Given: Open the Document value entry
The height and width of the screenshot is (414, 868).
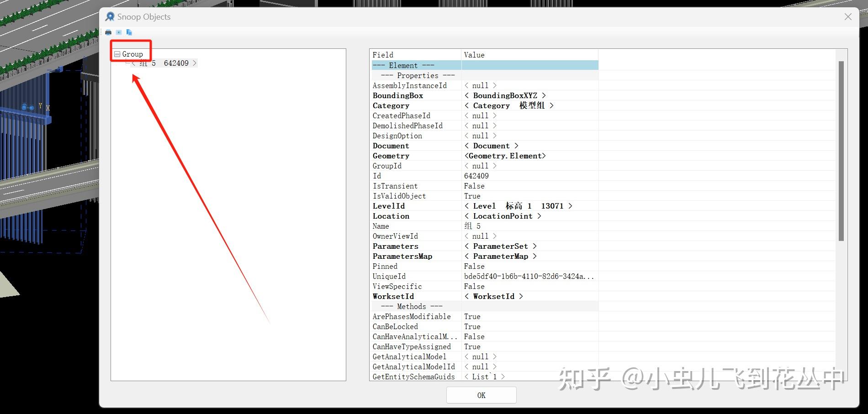Looking at the screenshot, I should click(x=491, y=146).
